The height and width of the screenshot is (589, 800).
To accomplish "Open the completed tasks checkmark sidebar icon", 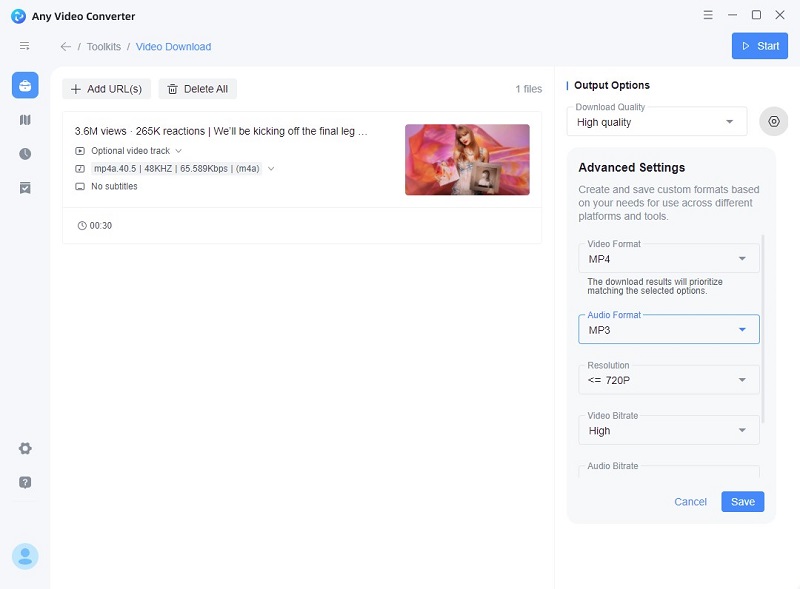I will pyautogui.click(x=25, y=188).
